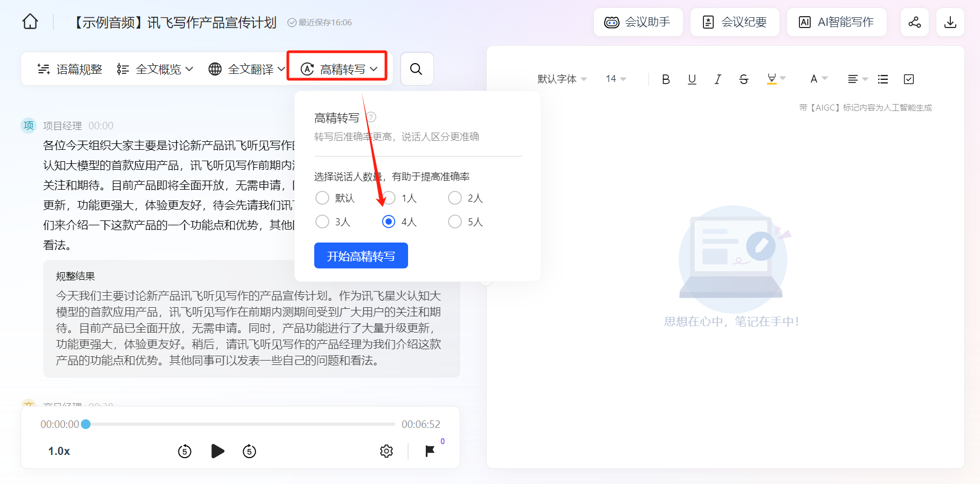Open player settings gear

pyautogui.click(x=387, y=451)
